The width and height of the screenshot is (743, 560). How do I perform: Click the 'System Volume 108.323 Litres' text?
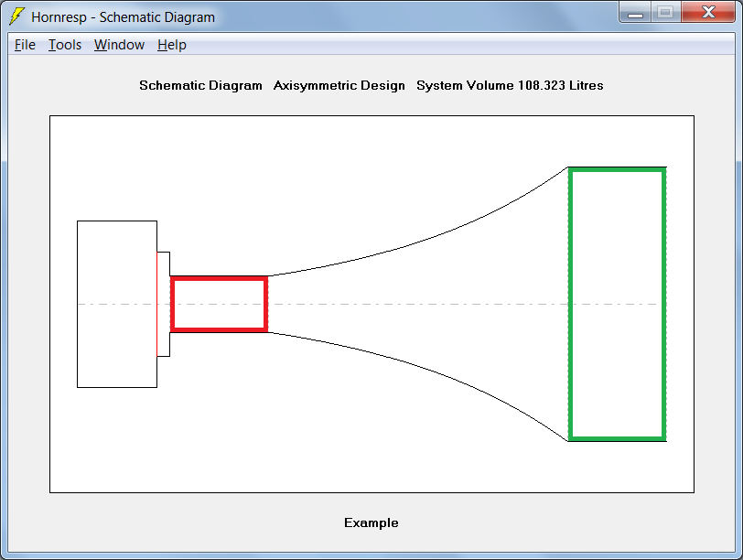click(510, 85)
